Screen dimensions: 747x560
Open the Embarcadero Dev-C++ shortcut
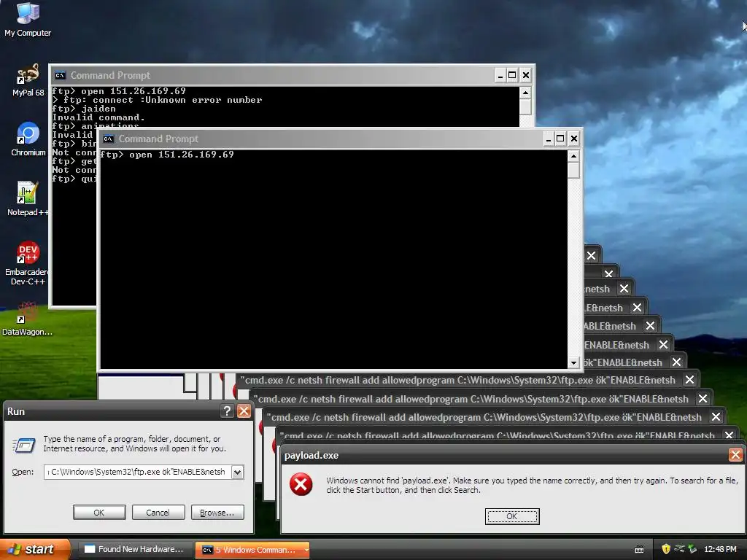click(x=28, y=263)
